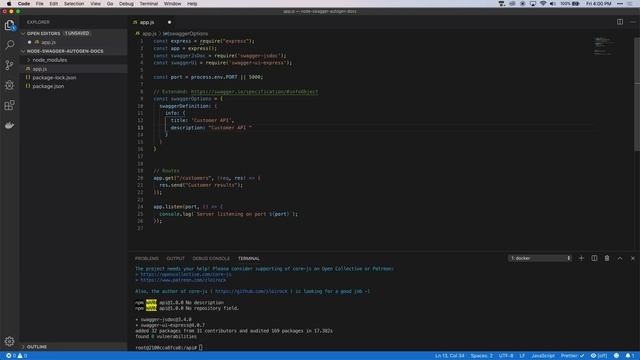Switch to the Output panel tab
Viewport: 640px width, 360px height.
176,259
